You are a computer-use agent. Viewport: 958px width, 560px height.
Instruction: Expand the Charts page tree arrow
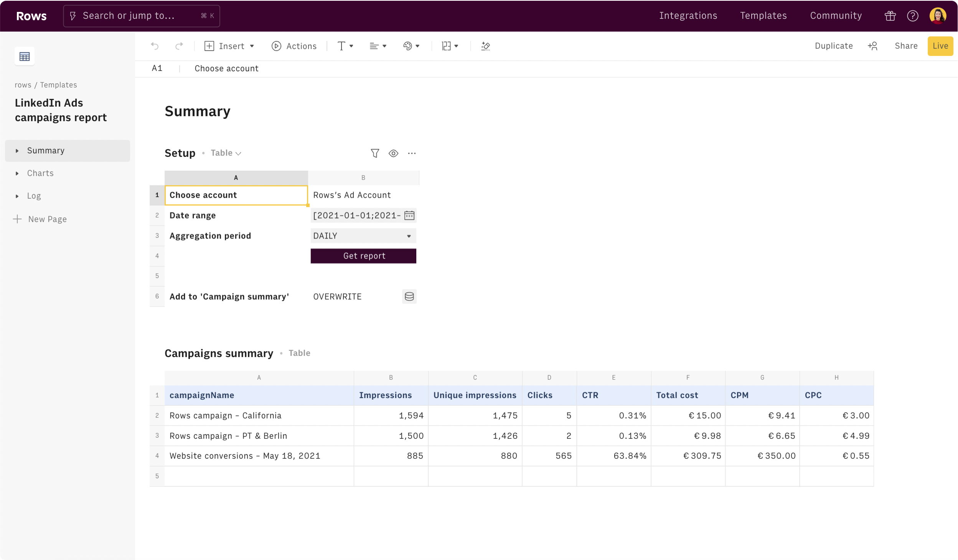[17, 173]
